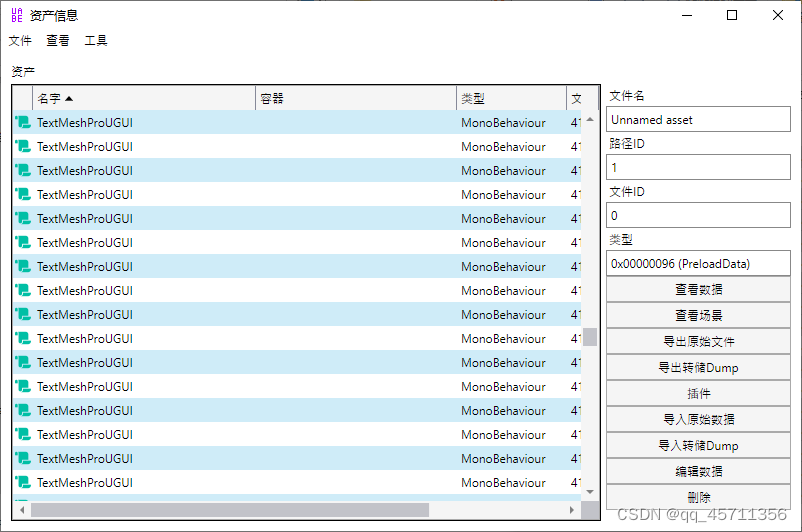Image resolution: width=802 pixels, height=532 pixels.
Task: Click the asset list vertical scrollbar thumb
Action: [590, 337]
